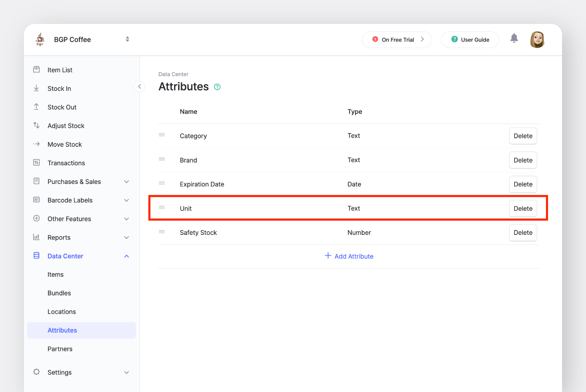Delete the Unit attribute
The image size is (586, 392).
(523, 208)
